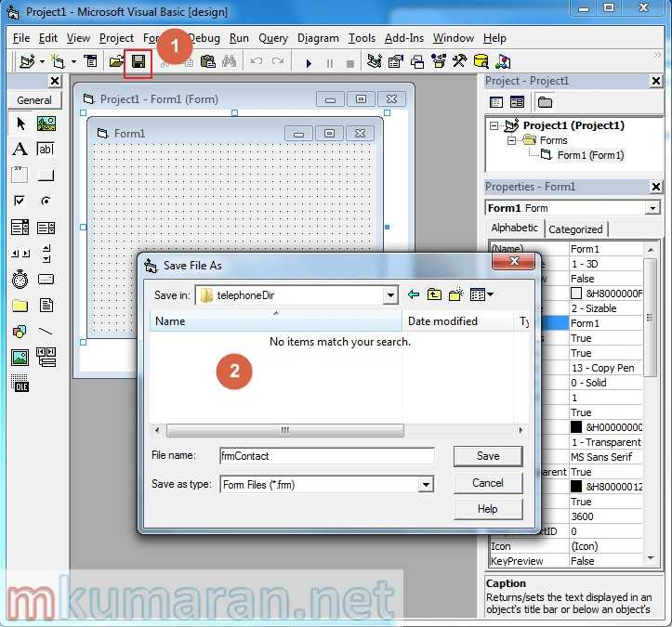Image resolution: width=672 pixels, height=627 pixels.
Task: Click the Save Project floppy disk icon
Action: [138, 62]
